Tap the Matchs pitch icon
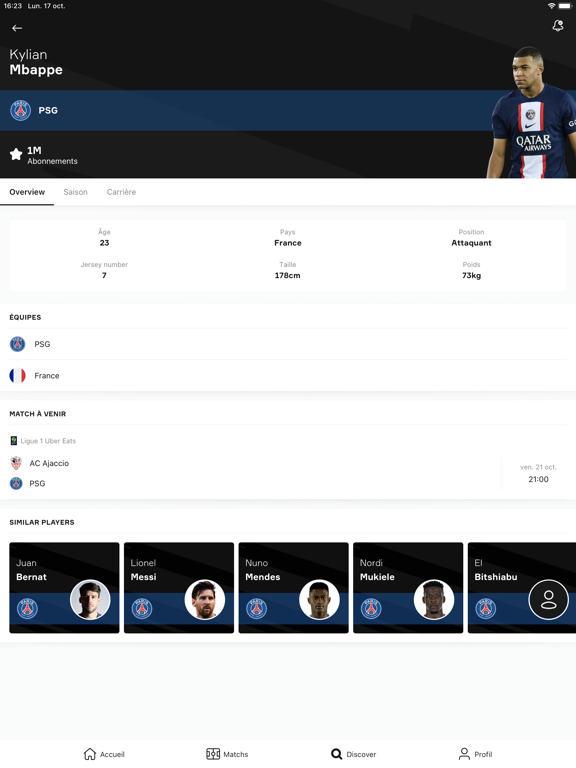576x768 pixels. pyautogui.click(x=213, y=754)
